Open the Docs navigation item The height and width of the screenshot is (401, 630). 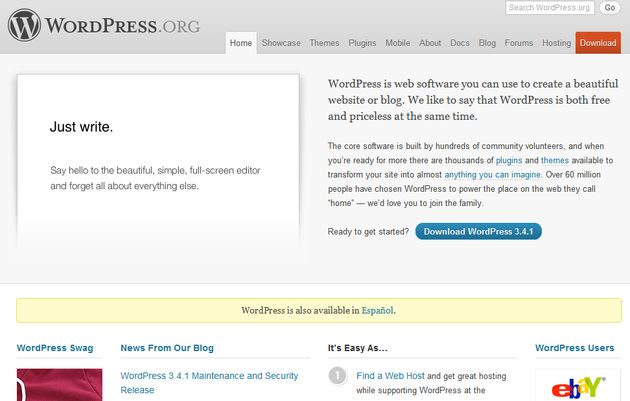tap(460, 43)
